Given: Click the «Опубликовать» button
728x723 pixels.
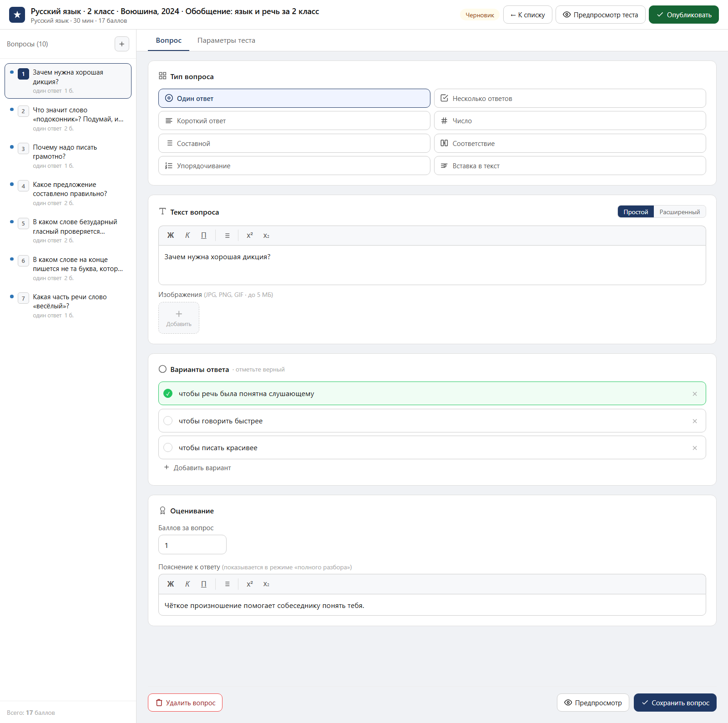Looking at the screenshot, I should (x=683, y=15).
